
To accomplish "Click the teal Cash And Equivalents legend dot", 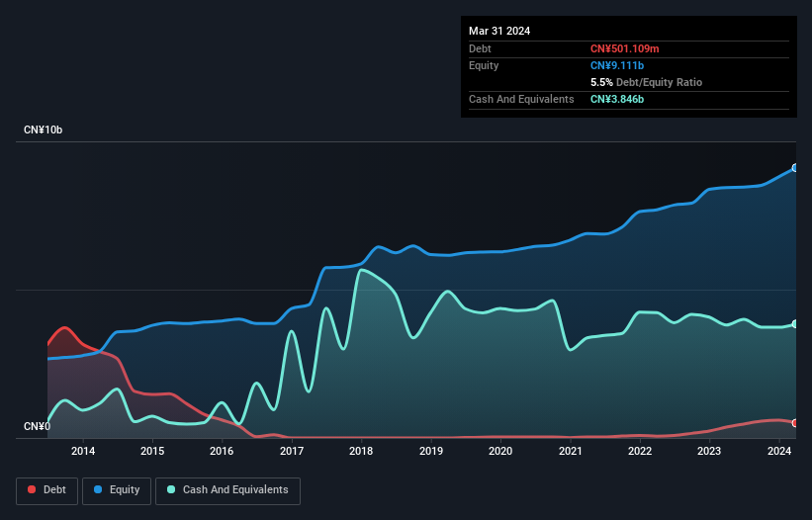I will (171, 489).
